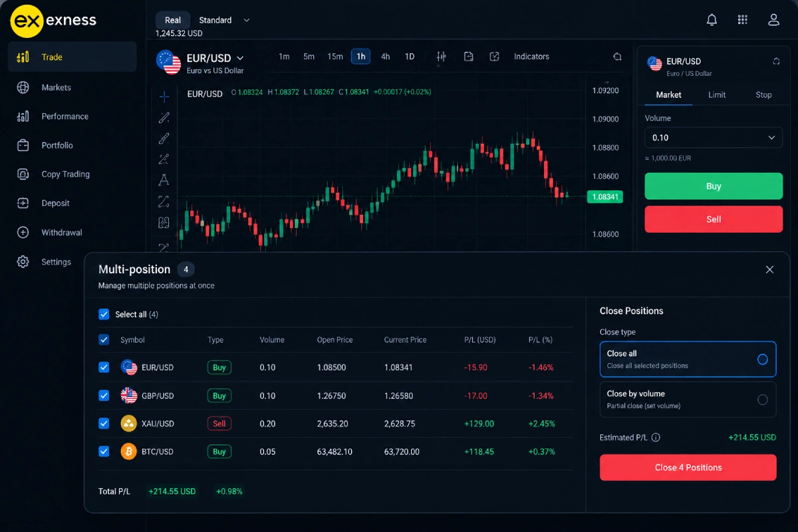Select the brush drawing tool

[x=164, y=138]
